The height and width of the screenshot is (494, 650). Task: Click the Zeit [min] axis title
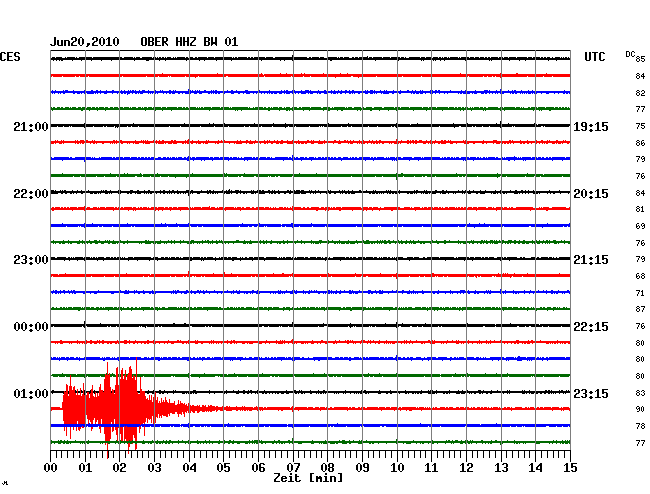click(x=308, y=478)
